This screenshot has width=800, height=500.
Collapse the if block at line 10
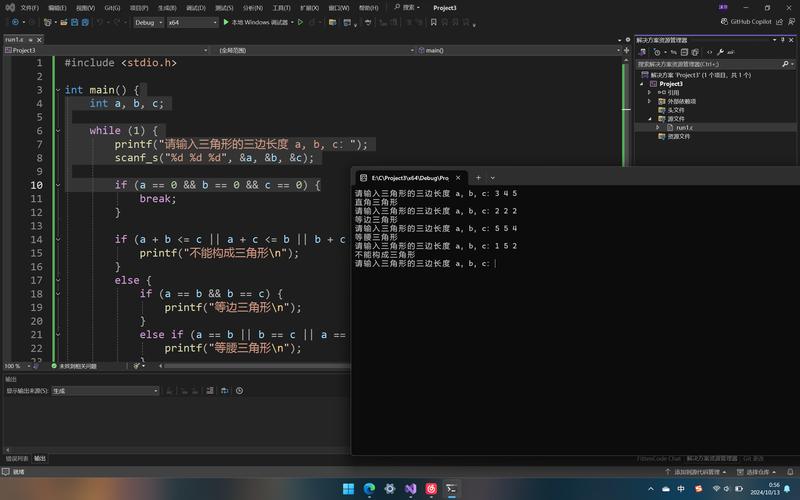(58, 185)
